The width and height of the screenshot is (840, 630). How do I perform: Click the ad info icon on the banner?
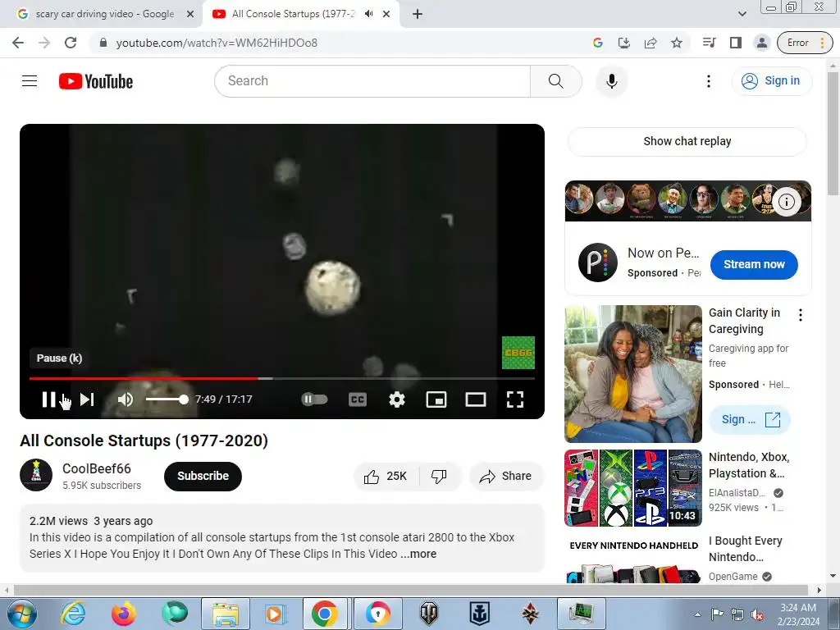(787, 202)
